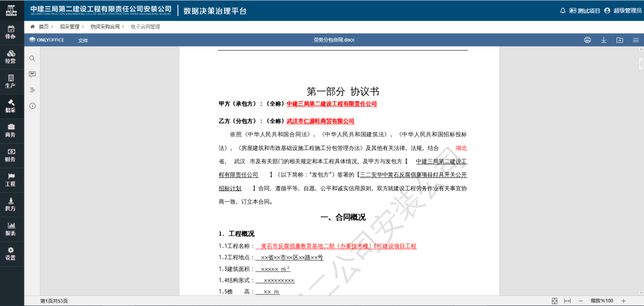Click red text 中建三局第二建设工程有限责任公司 after 甲方
The width and height of the screenshot is (644, 306).
[332, 104]
